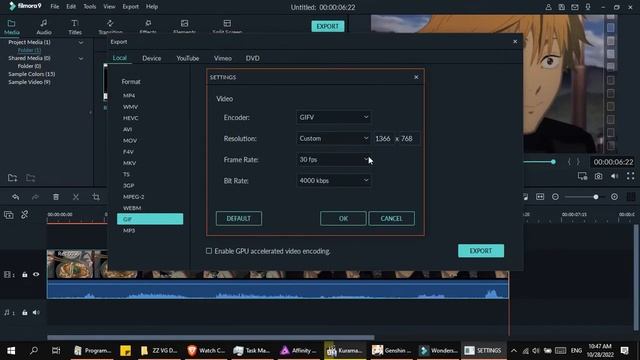Switch to the DVD export tab
This screenshot has height=360, width=640.
pos(253,58)
